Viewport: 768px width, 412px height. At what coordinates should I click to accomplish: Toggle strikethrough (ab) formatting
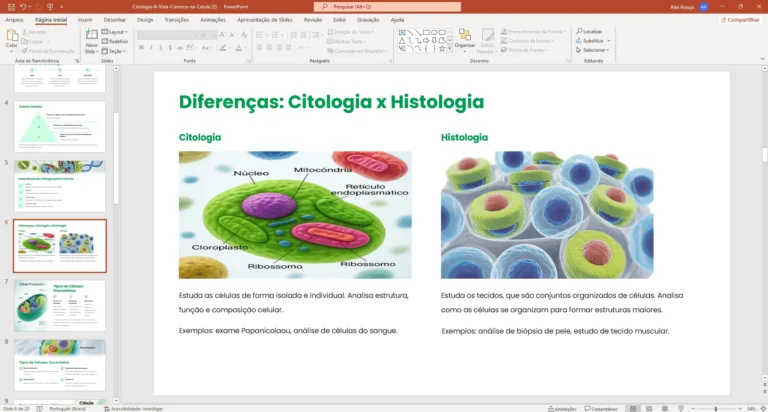point(180,48)
